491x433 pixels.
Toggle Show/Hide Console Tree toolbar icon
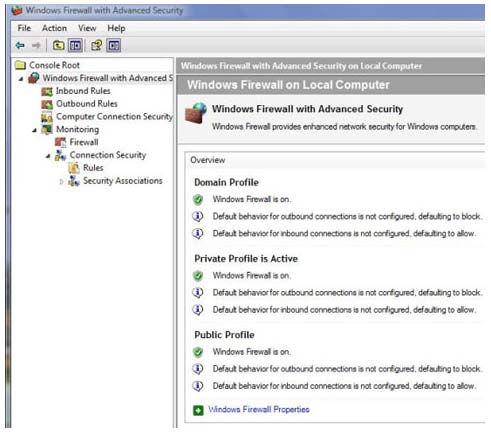75,45
